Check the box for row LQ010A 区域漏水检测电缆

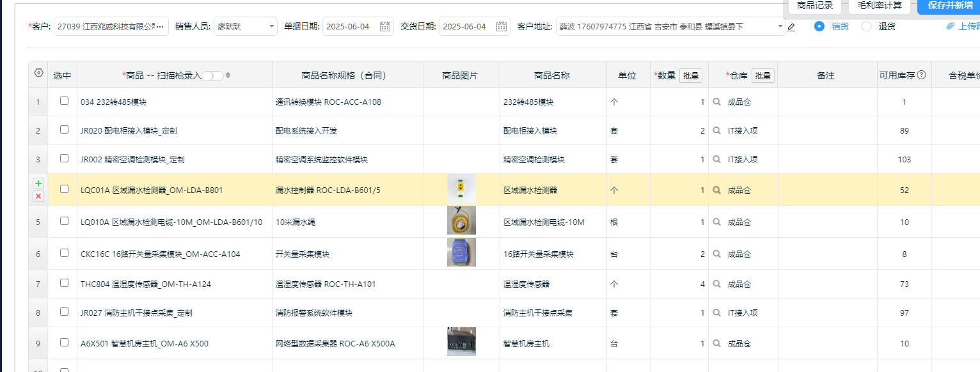tap(64, 221)
